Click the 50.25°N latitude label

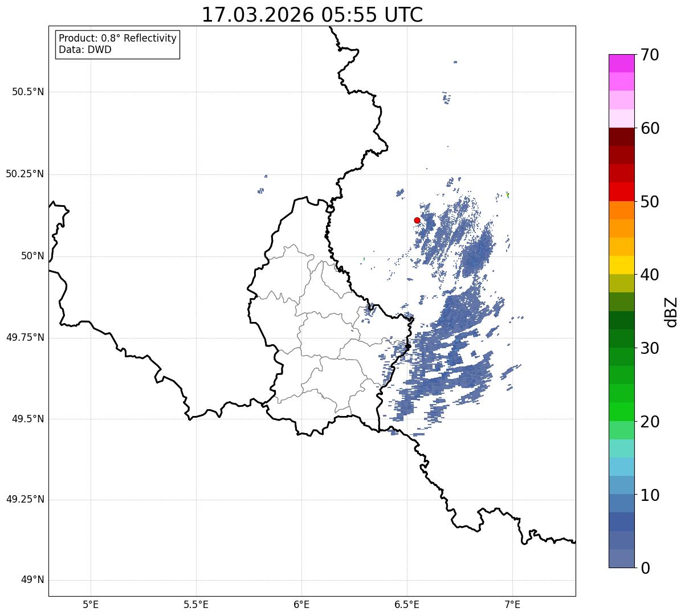pos(25,174)
